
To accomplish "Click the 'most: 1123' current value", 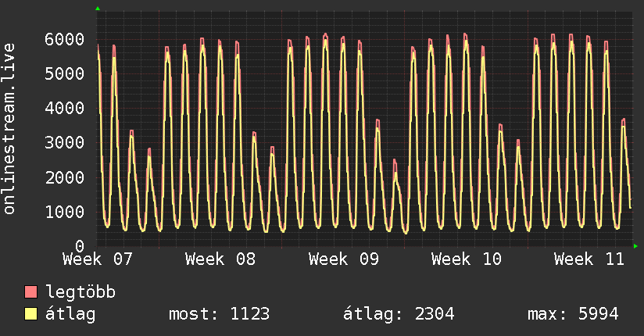I will pos(219,315).
